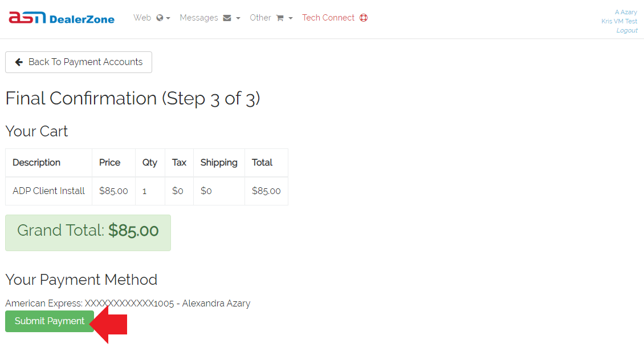Click the life ring icon beside Tech Connect
644x347 pixels.
pyautogui.click(x=364, y=18)
